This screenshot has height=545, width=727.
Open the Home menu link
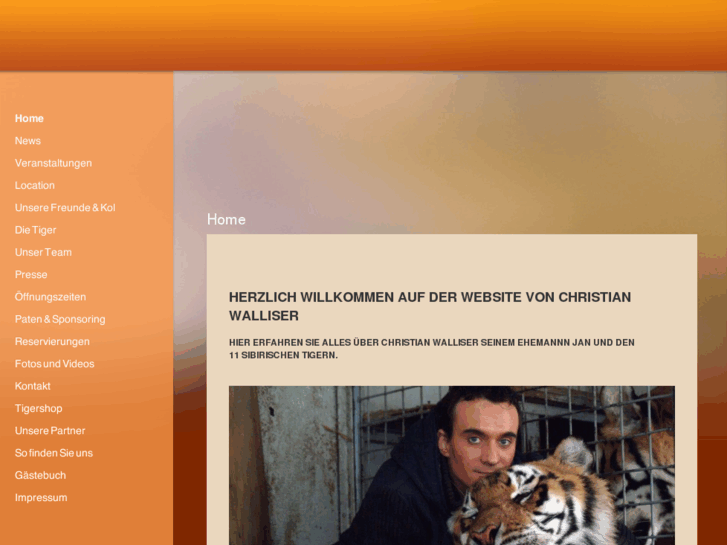(x=29, y=118)
